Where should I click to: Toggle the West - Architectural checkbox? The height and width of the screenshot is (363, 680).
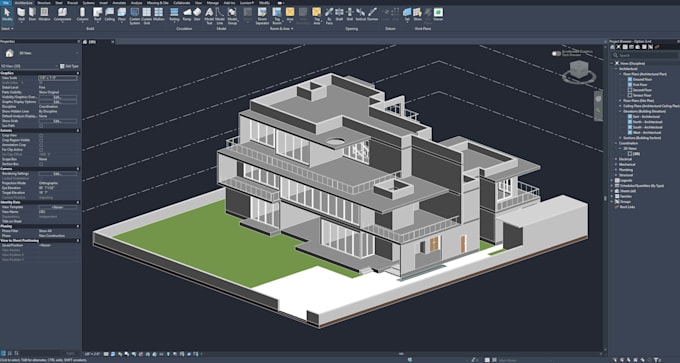[630, 132]
